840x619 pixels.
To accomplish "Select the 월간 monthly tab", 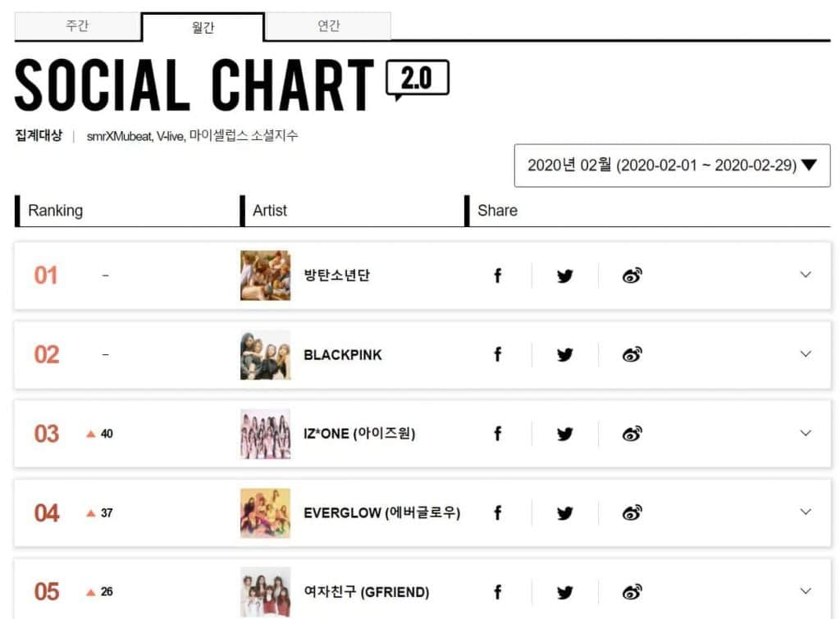I will (x=203, y=27).
